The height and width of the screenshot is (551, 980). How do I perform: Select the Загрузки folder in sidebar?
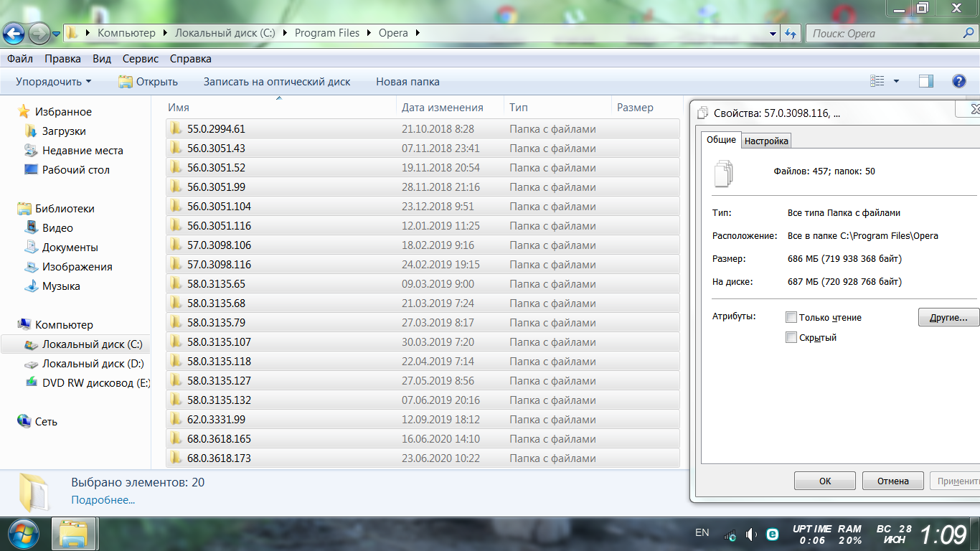[x=64, y=131]
